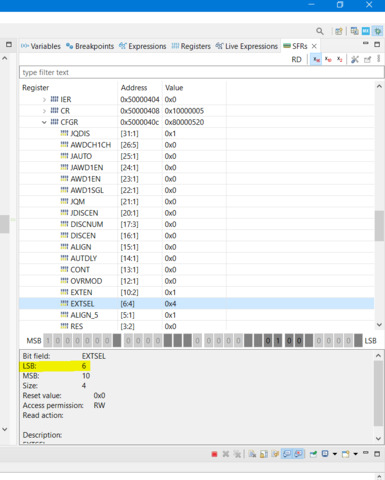This screenshot has width=385, height=480.
Task: Toggle the EXTSEL bit showing 1
Action: pyautogui.click(x=277, y=341)
